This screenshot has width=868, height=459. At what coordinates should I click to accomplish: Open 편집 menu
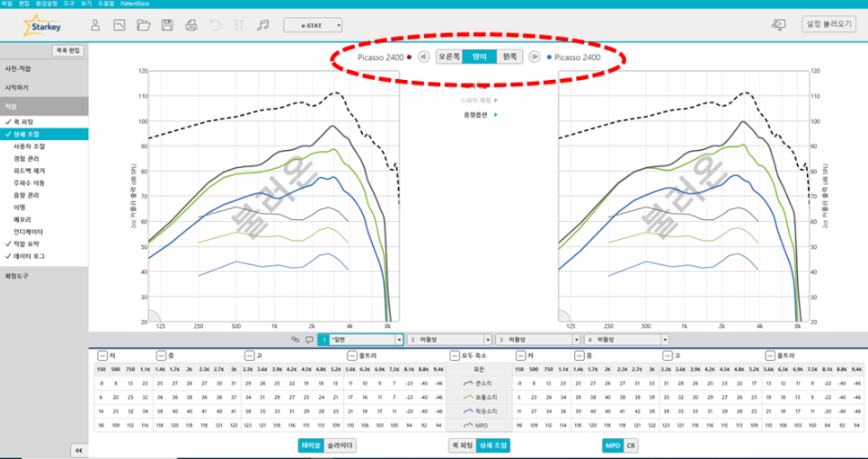23,4
